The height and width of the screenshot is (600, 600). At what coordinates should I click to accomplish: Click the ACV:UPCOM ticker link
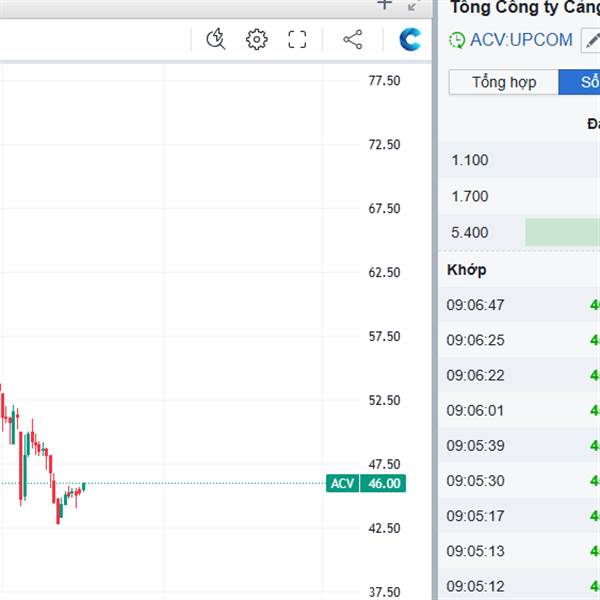click(521, 40)
